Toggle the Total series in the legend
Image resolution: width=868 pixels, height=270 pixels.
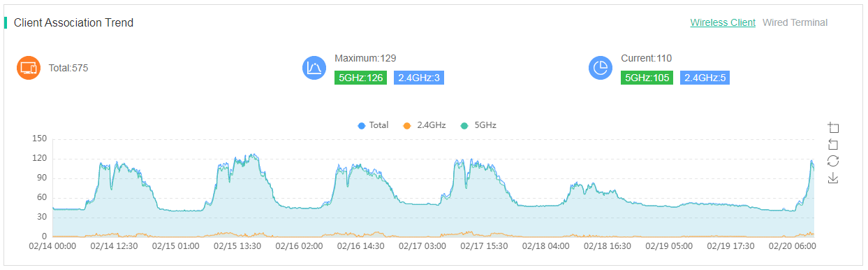373,125
